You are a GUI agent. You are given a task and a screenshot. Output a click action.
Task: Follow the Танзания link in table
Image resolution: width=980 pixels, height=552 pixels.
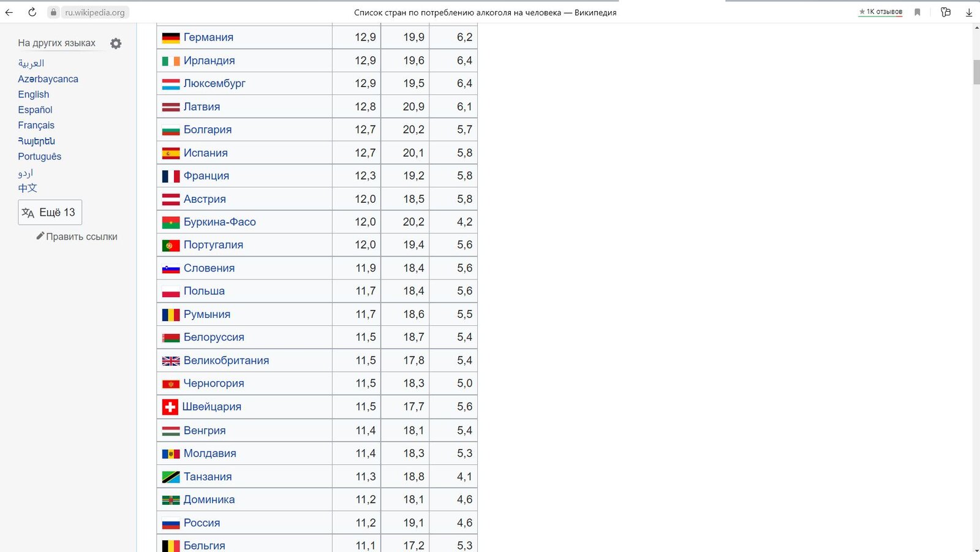pyautogui.click(x=208, y=477)
